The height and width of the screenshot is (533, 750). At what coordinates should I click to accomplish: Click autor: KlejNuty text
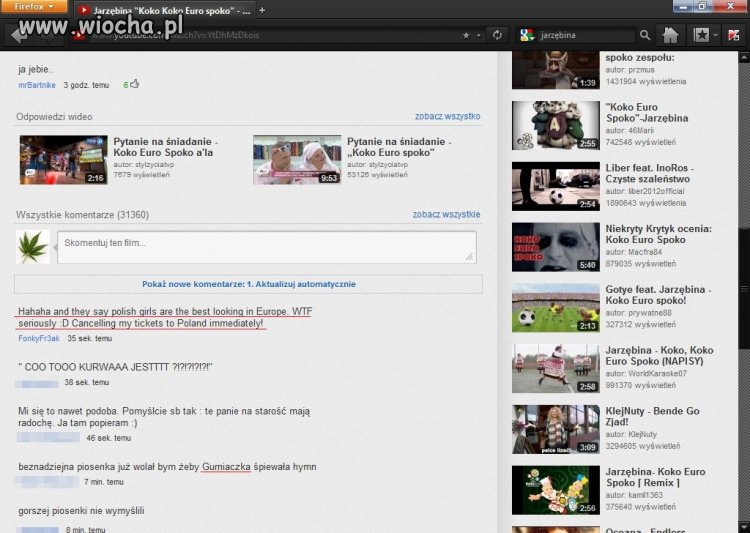pos(631,434)
